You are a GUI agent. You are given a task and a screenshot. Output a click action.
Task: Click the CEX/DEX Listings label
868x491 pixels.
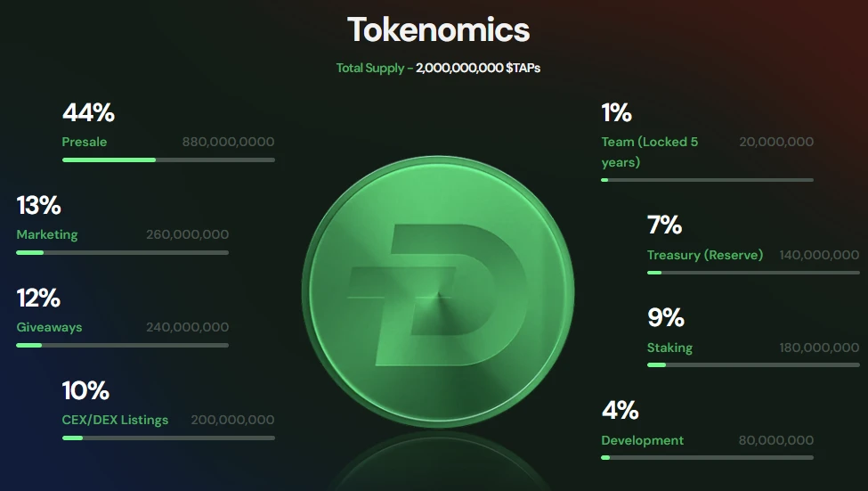pos(115,420)
